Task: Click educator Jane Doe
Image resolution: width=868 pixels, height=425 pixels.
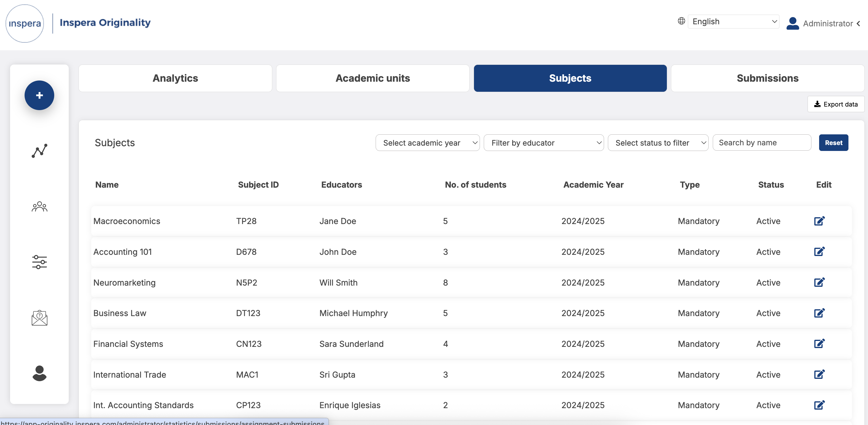Action: [x=338, y=221]
